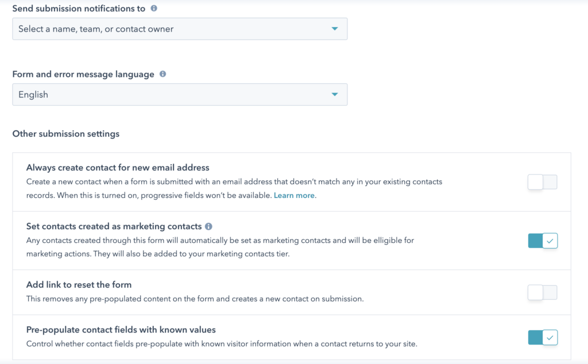Turn off Pre-populate contact fields with known values
Image resolution: width=588 pixels, height=364 pixels.
coord(543,338)
